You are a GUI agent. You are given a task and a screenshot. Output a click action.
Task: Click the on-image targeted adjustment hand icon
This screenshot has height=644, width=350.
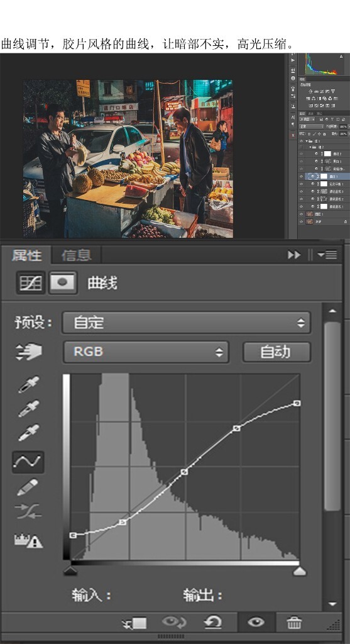(x=29, y=352)
